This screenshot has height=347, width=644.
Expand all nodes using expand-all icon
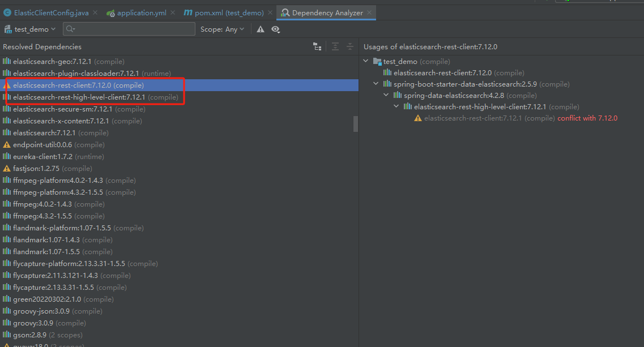(334, 46)
